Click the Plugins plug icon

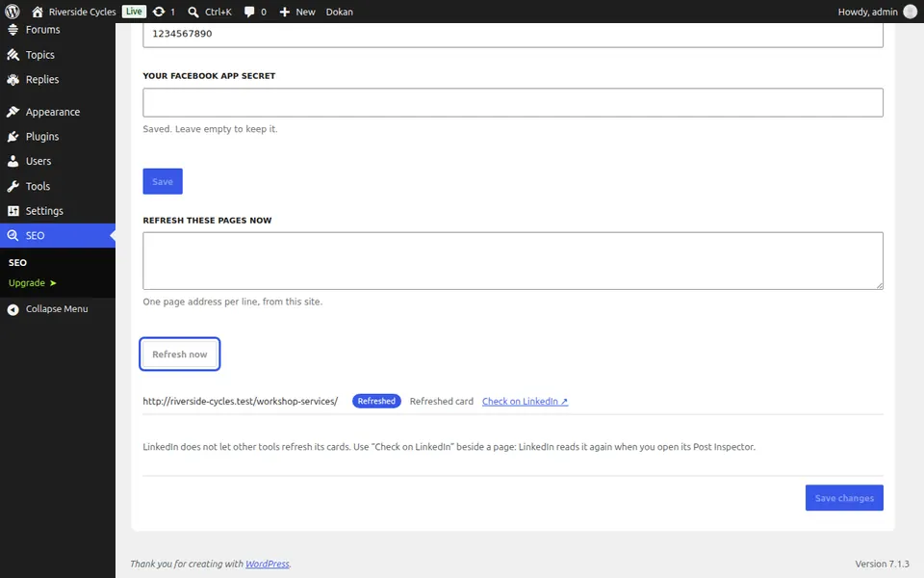click(x=13, y=137)
